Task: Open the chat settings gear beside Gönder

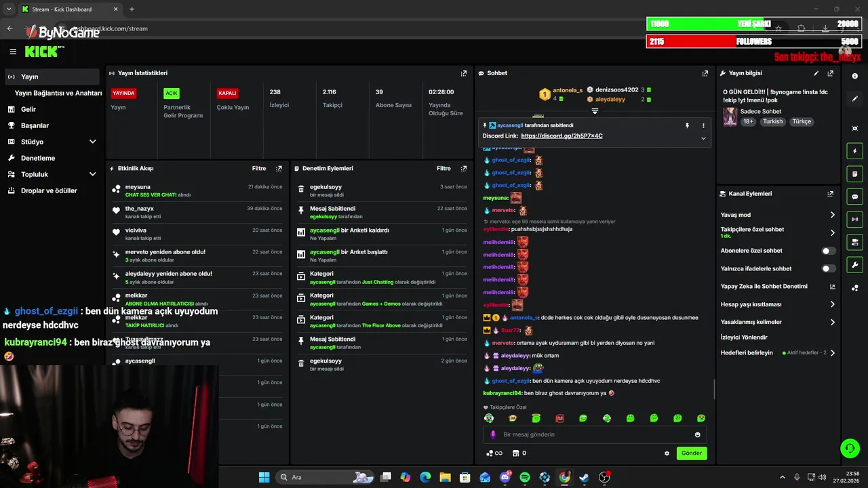Action: pyautogui.click(x=667, y=453)
